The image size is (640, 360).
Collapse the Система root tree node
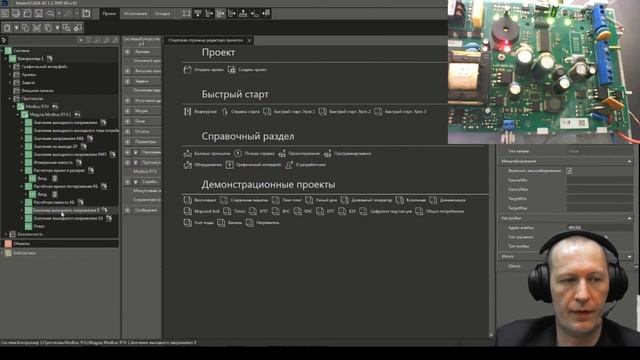[x=2, y=51]
